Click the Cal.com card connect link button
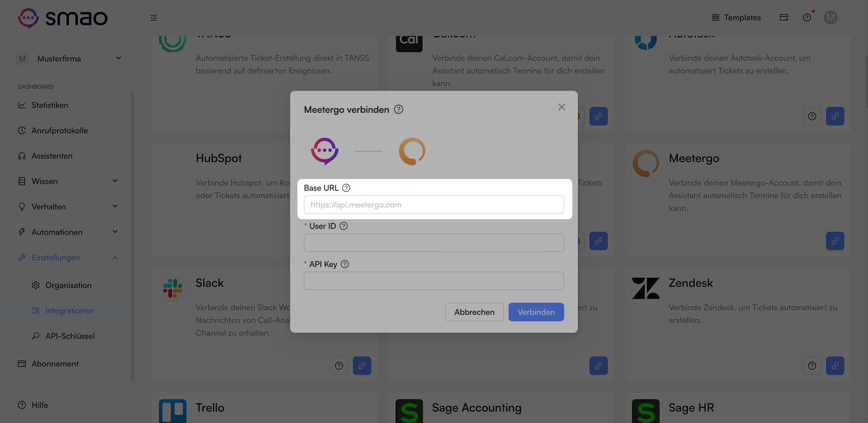The width and height of the screenshot is (868, 423). click(x=598, y=116)
